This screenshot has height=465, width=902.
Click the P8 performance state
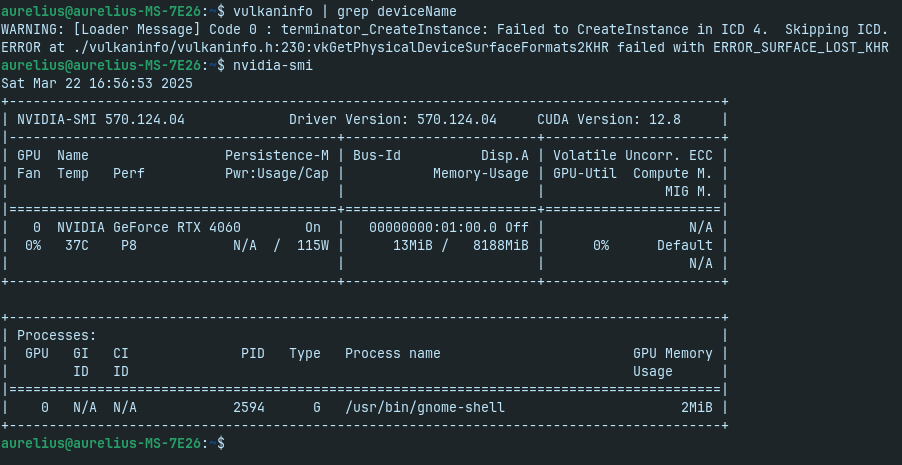pyautogui.click(x=129, y=246)
